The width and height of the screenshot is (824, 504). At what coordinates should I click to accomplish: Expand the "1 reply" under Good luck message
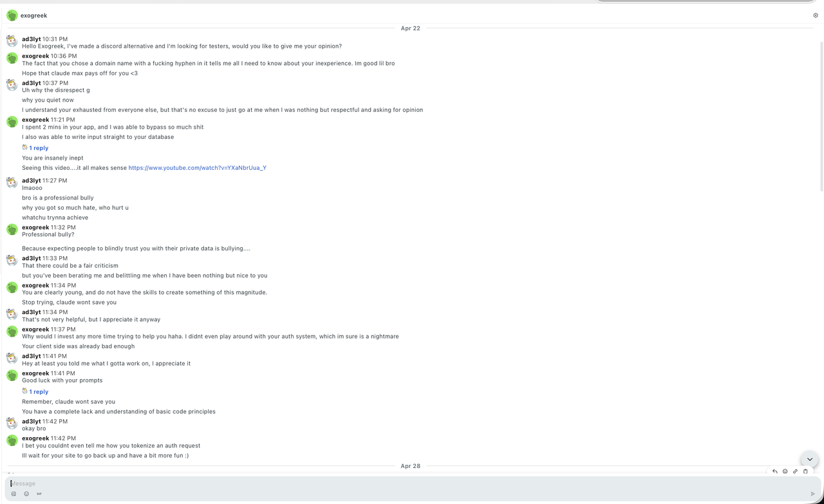[39, 391]
